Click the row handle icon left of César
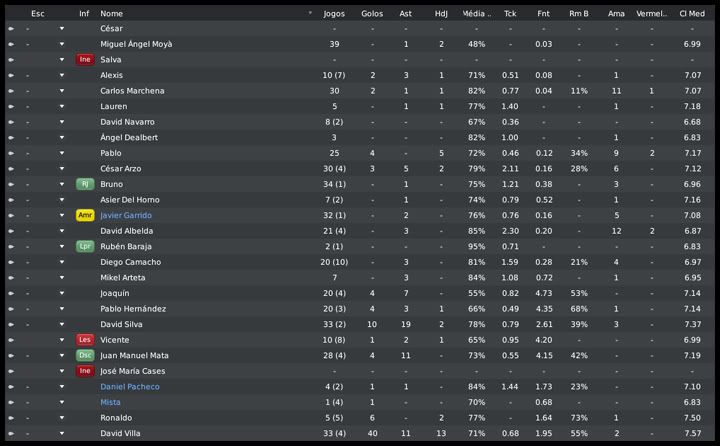The width and height of the screenshot is (720, 446). click(x=11, y=28)
